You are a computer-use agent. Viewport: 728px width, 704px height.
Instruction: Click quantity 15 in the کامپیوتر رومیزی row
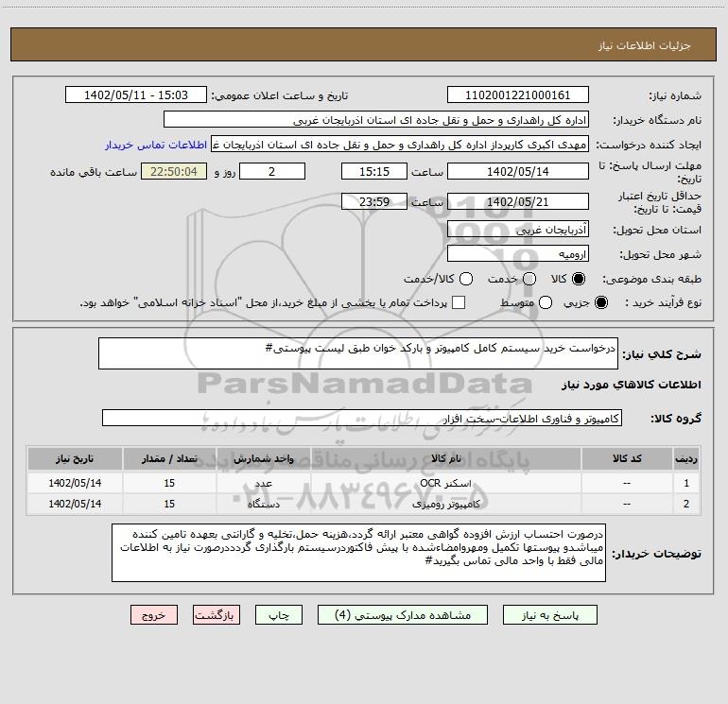[169, 504]
